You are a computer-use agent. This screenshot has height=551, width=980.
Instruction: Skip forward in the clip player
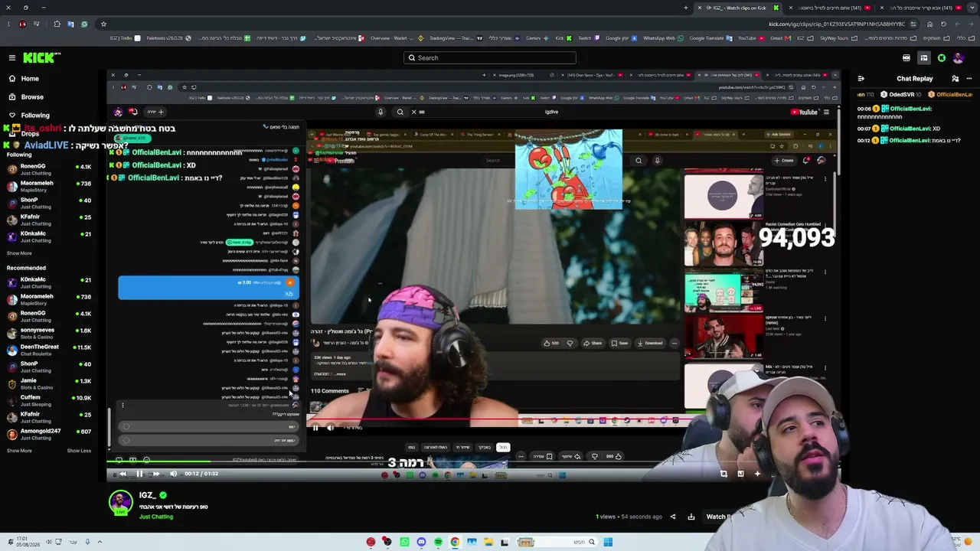click(156, 474)
